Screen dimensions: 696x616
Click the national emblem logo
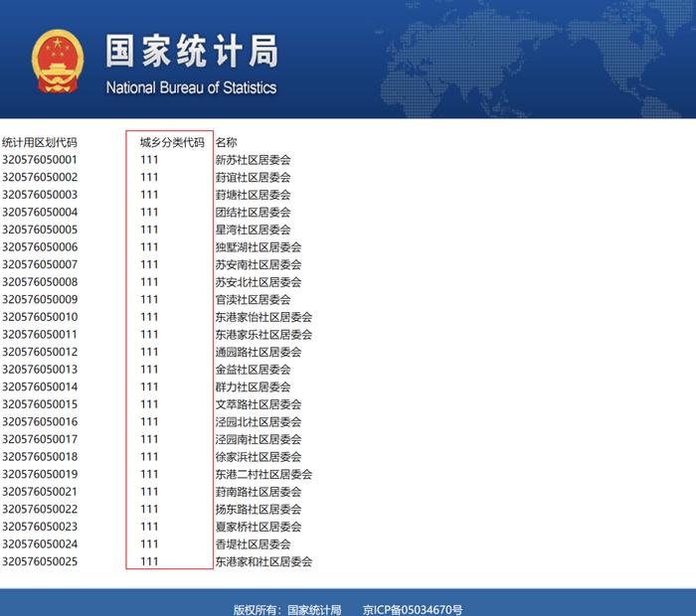tap(58, 62)
